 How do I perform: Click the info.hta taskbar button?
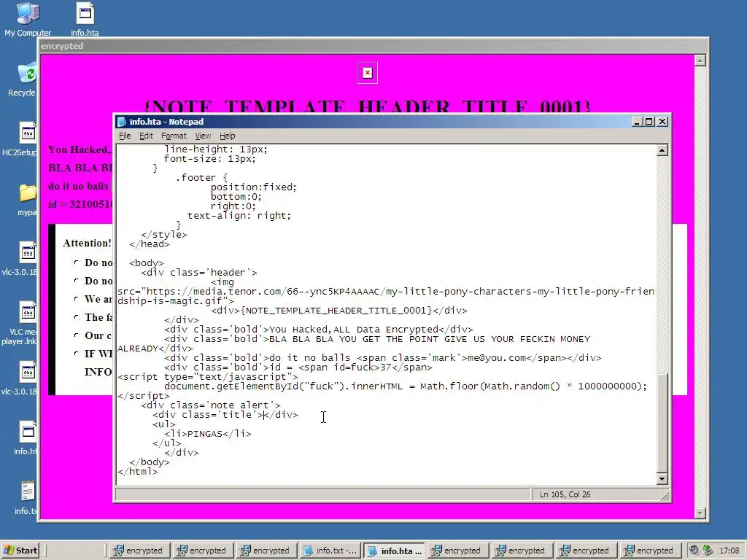coord(394,551)
